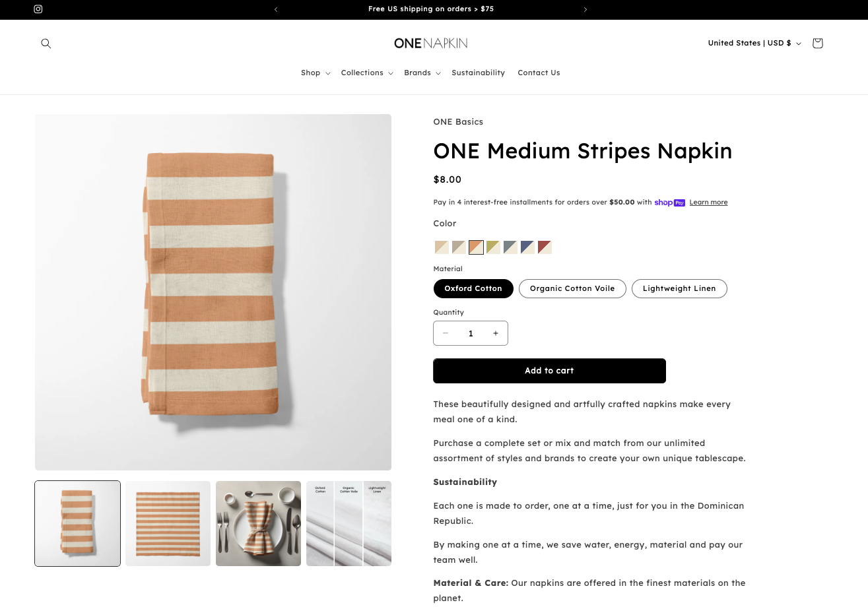Decrease quantity with minus icon
Image resolution: width=868 pixels, height=609 pixels.
(446, 333)
